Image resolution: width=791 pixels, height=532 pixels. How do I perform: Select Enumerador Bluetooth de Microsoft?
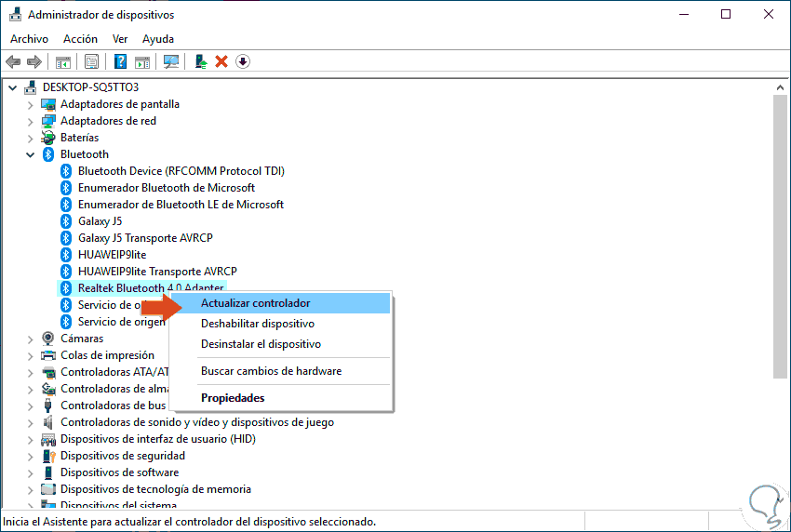(x=167, y=188)
